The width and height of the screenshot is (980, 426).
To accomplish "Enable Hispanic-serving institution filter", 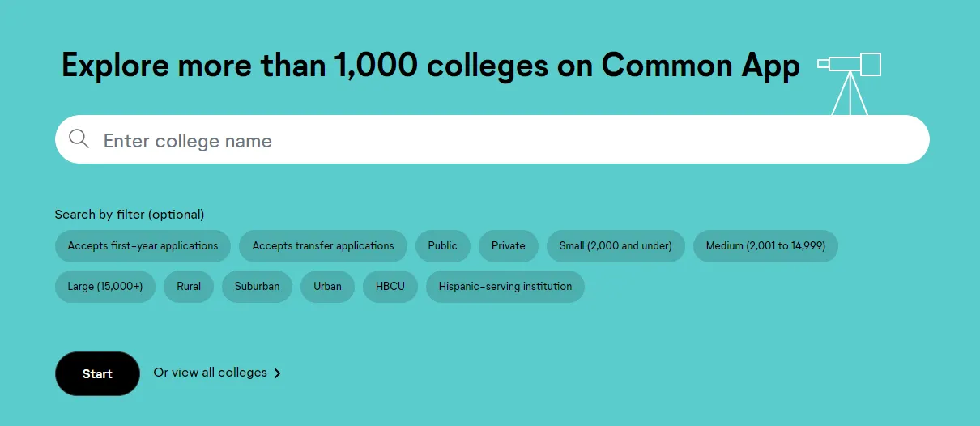I will [505, 286].
